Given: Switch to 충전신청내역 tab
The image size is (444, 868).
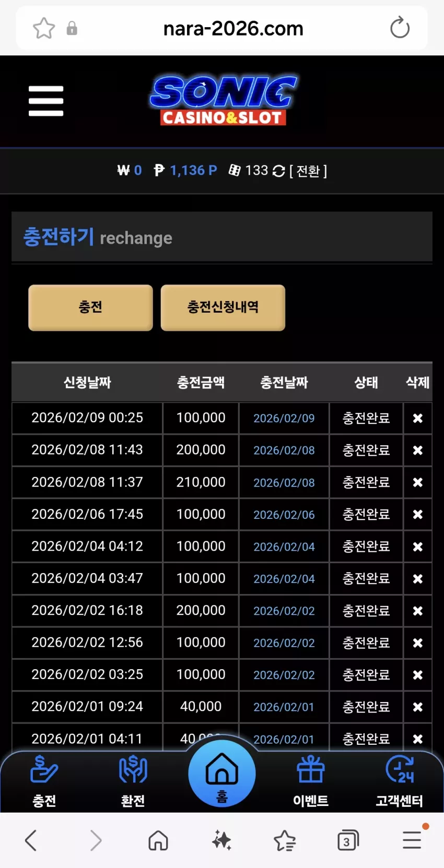Looking at the screenshot, I should (223, 307).
